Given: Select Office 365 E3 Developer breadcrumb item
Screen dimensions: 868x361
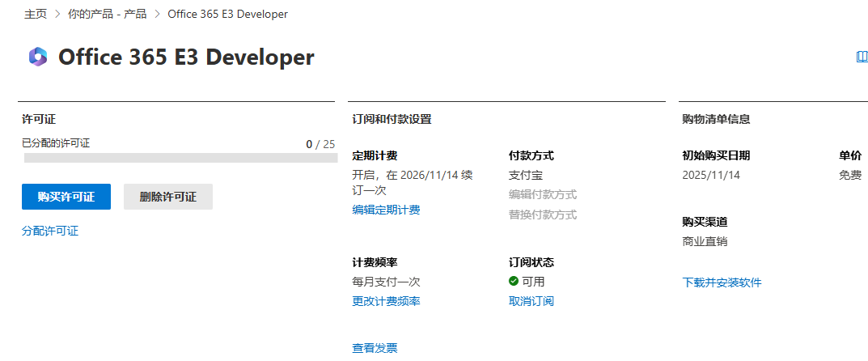Looking at the screenshot, I should (227, 14).
